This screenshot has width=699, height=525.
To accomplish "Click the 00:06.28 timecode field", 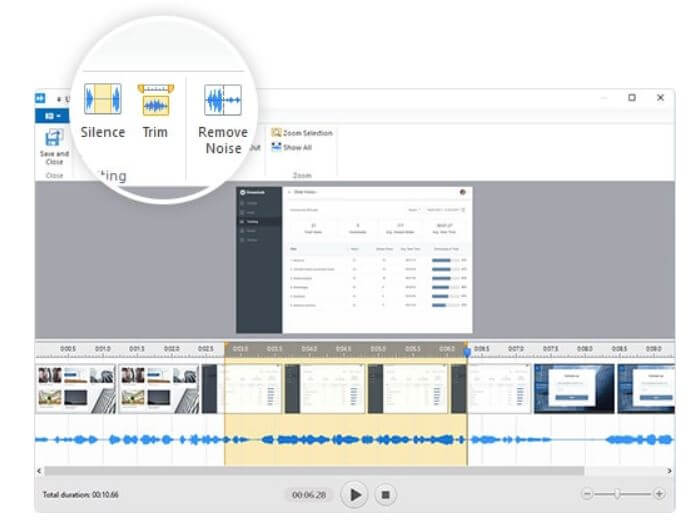I will 310,495.
